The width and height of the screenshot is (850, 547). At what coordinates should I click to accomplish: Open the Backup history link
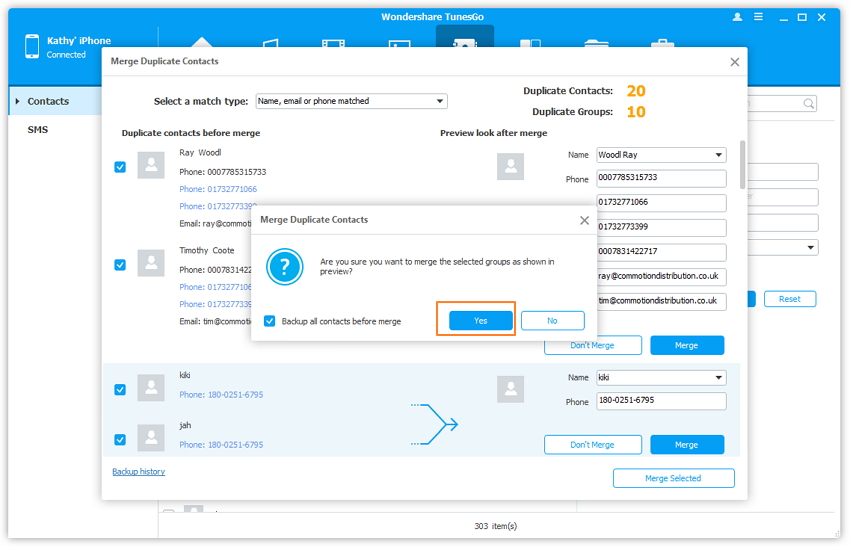tap(139, 471)
